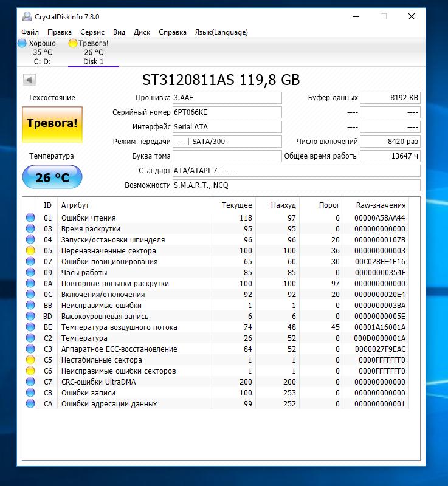Go to previous disk with left arrow
Image resolution: width=448 pixels, height=486 pixels.
click(x=29, y=80)
